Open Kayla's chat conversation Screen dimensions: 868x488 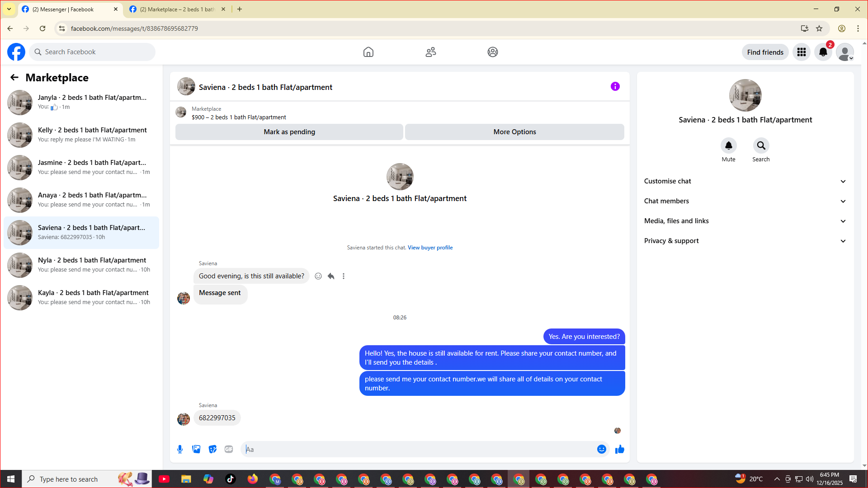coord(81,298)
